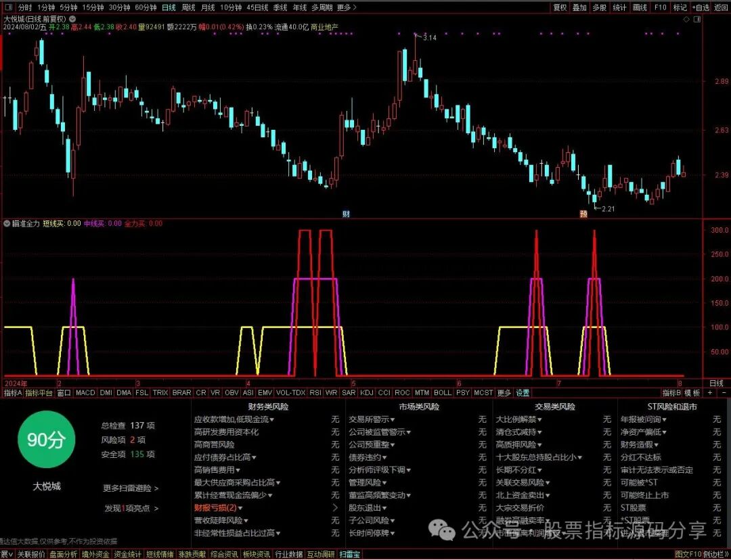Open the 发现1项亮点 link
This screenshot has width=731, height=560.
click(131, 509)
